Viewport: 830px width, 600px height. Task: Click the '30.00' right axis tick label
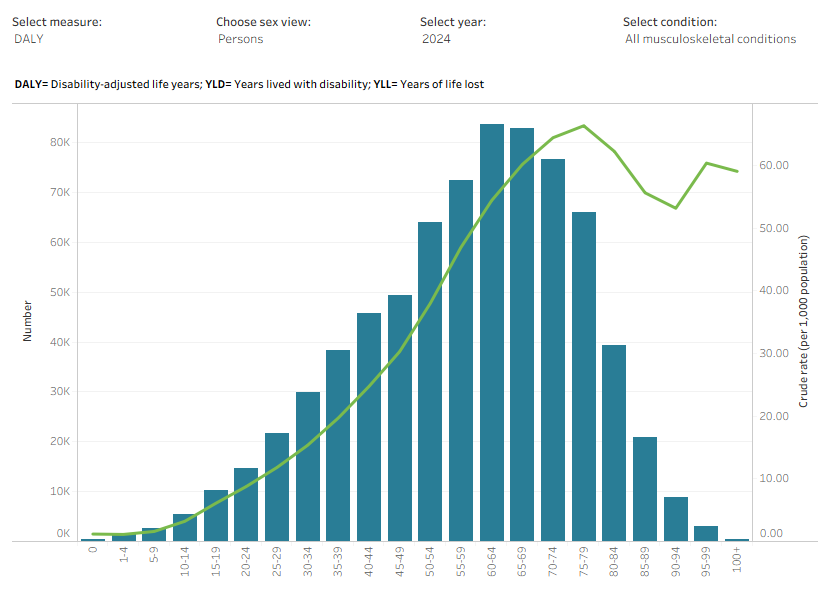[774, 353]
